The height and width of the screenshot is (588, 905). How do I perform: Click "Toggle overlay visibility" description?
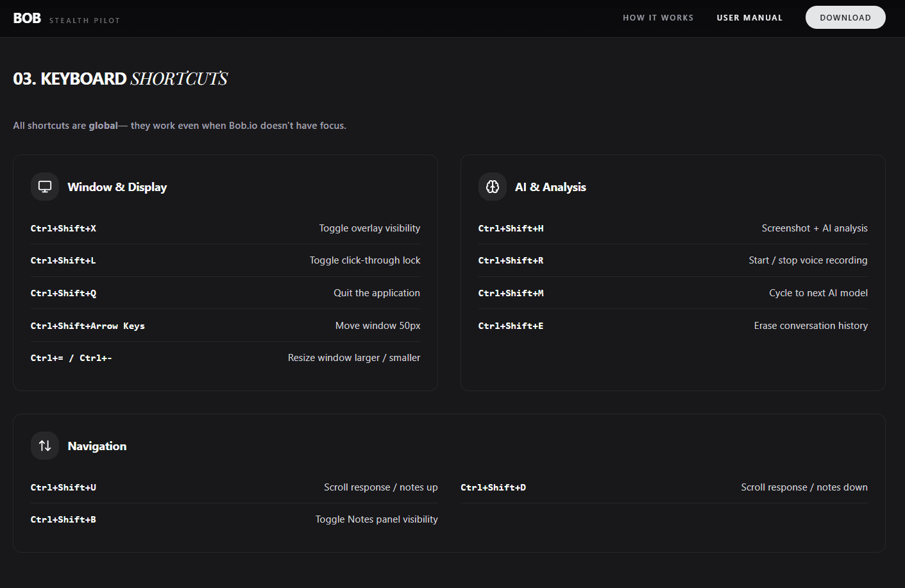(369, 228)
